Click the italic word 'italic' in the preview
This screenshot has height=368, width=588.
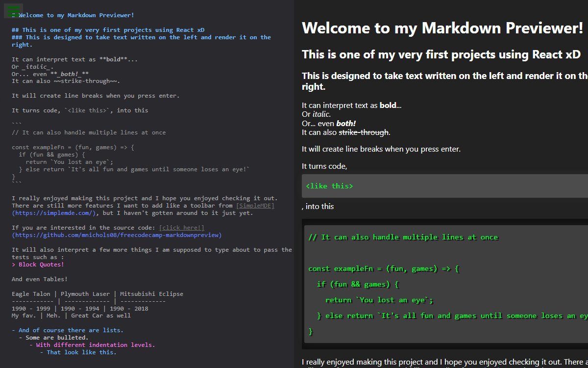(x=321, y=114)
